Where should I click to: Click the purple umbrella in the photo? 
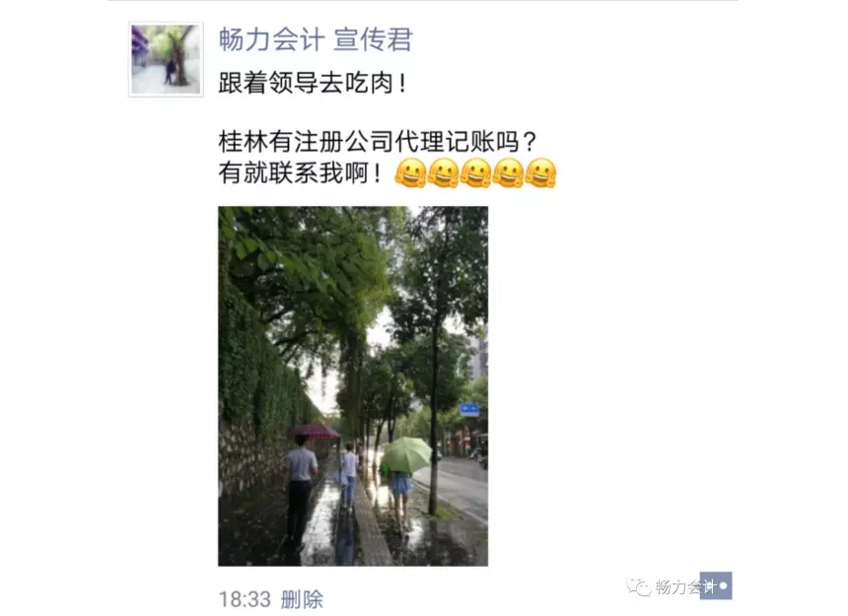[315, 431]
